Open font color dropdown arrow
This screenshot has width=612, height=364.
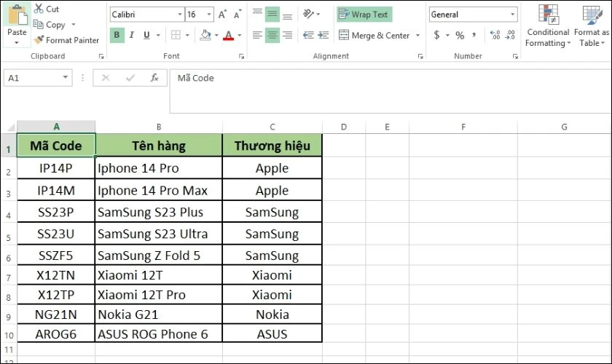click(x=240, y=35)
